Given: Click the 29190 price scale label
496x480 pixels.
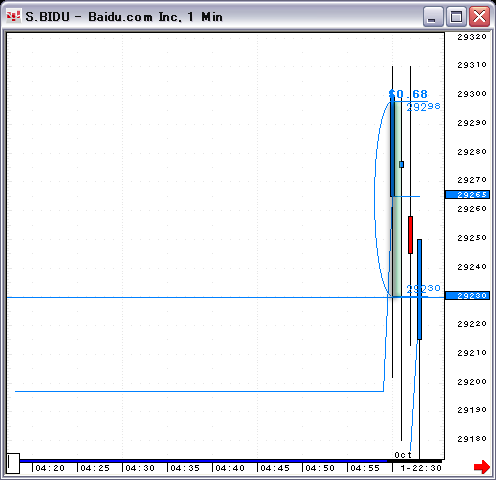Looking at the screenshot, I should (472, 410).
